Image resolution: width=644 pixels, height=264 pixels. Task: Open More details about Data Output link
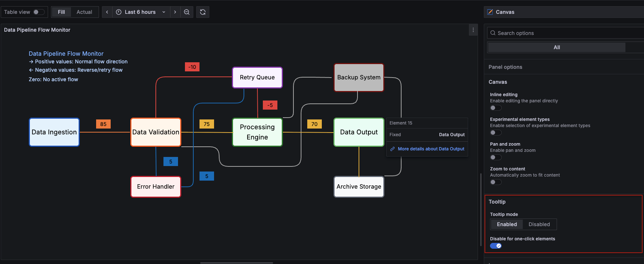431,149
